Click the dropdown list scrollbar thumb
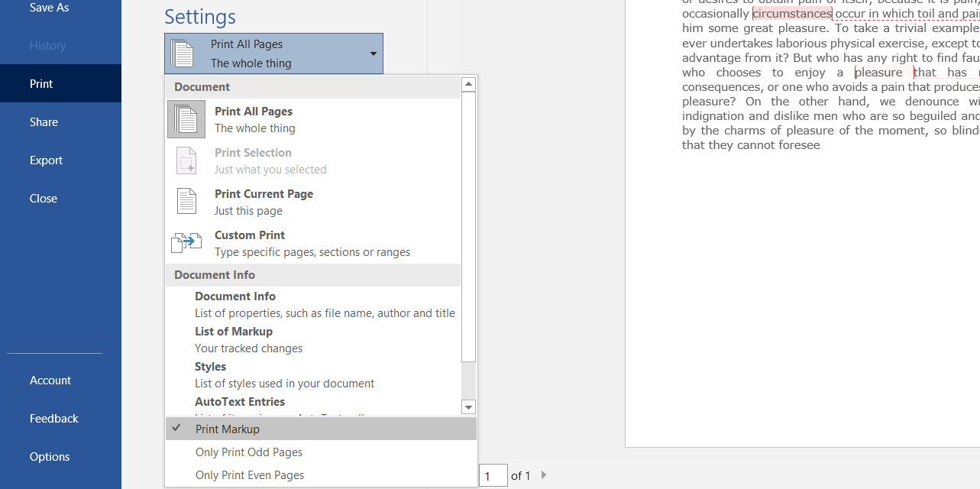The width and height of the screenshot is (980, 489). pyautogui.click(x=469, y=227)
